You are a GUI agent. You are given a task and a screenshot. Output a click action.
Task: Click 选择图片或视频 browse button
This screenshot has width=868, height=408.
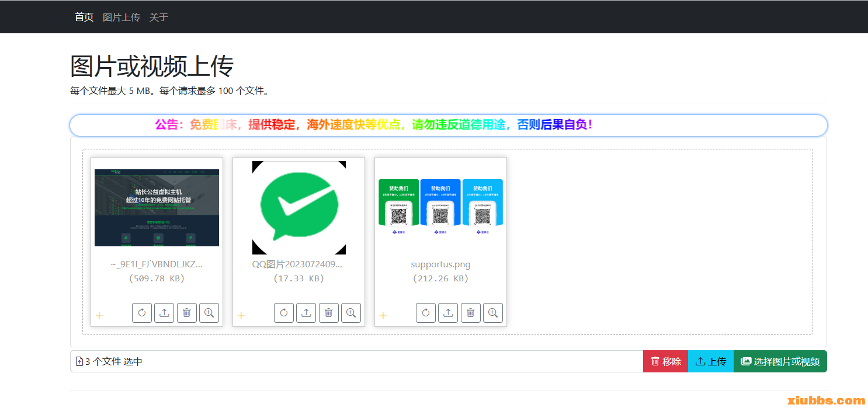point(780,361)
